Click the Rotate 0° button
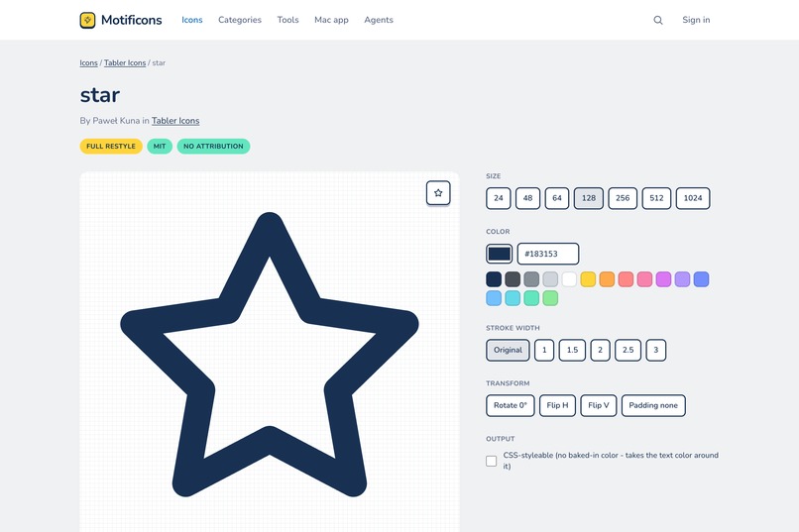Image resolution: width=799 pixels, height=532 pixels. pyautogui.click(x=511, y=406)
